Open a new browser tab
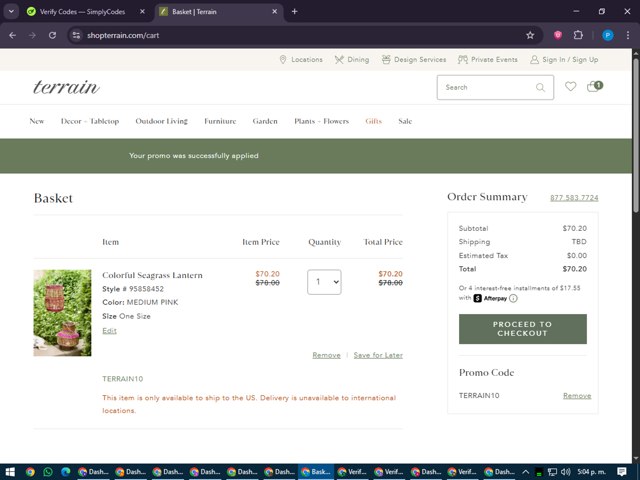 click(295, 11)
